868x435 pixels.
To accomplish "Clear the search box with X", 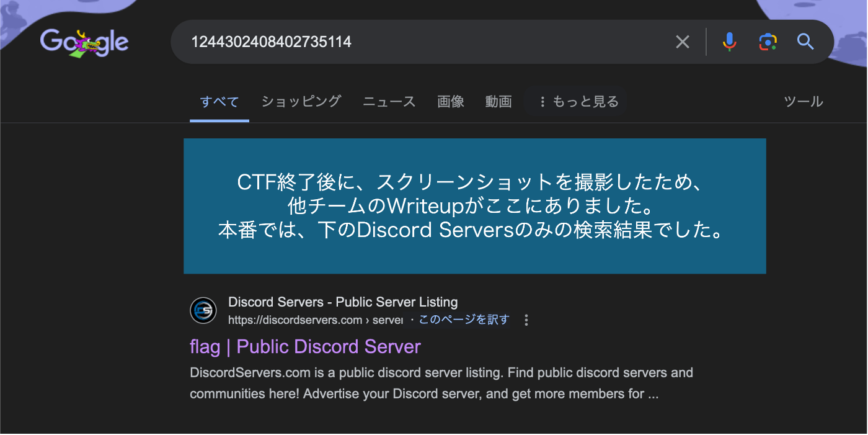I will click(x=683, y=42).
